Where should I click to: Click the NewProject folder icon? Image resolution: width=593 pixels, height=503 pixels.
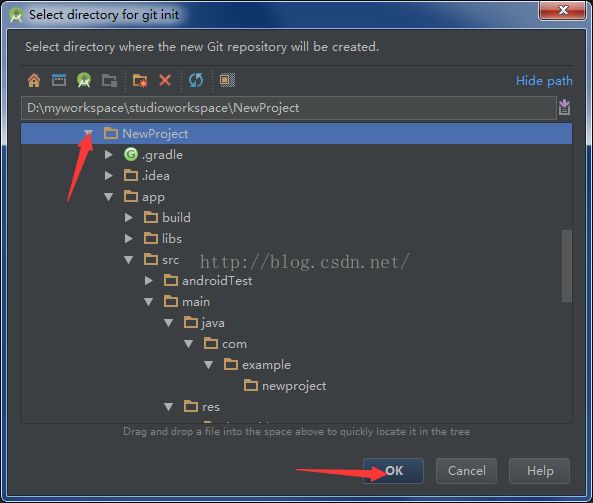pyautogui.click(x=111, y=133)
